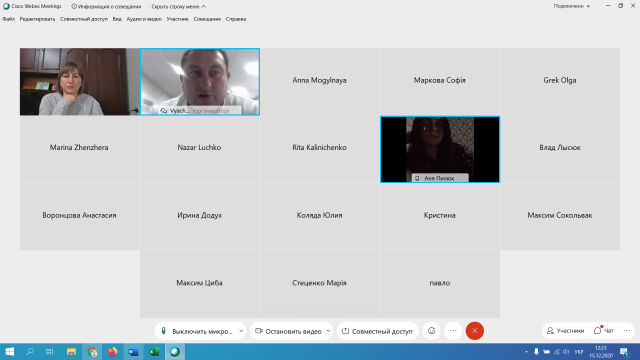
Task: Select Marina Zhenzhera participant tile
Action: [x=80, y=149]
